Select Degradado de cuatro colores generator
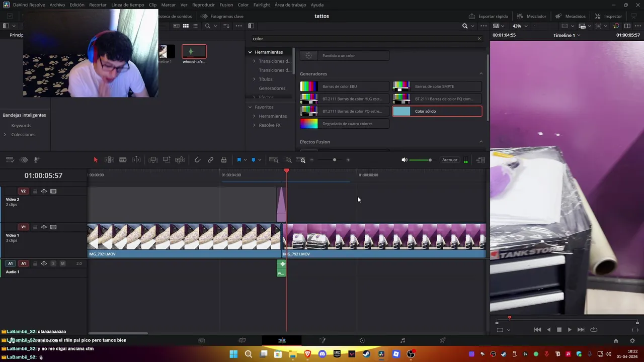 pos(344,124)
